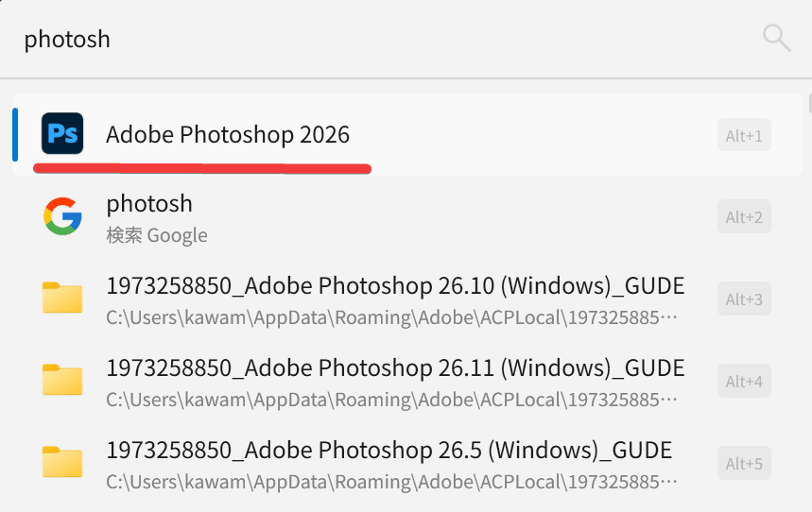The width and height of the screenshot is (812, 512).
Task: Open the Photoshop 26.10 (Windows)_GUDE folder title
Action: point(395,286)
